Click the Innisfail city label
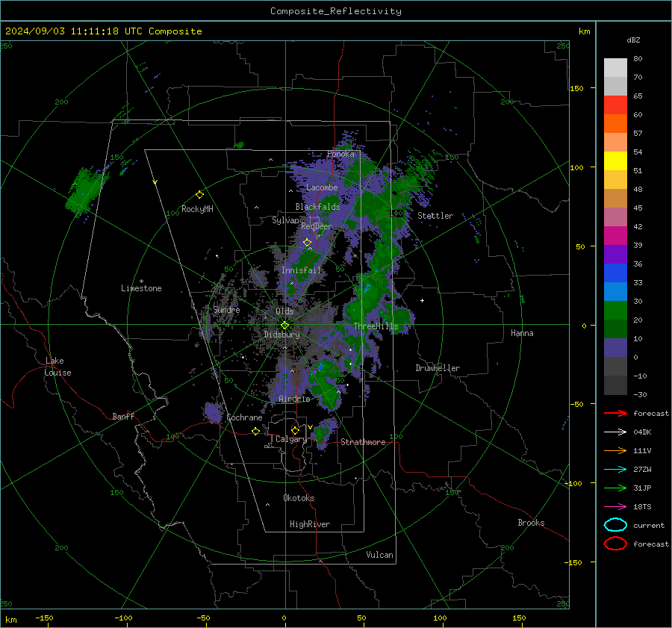Viewport: 672px width, 628px height. coord(302,270)
